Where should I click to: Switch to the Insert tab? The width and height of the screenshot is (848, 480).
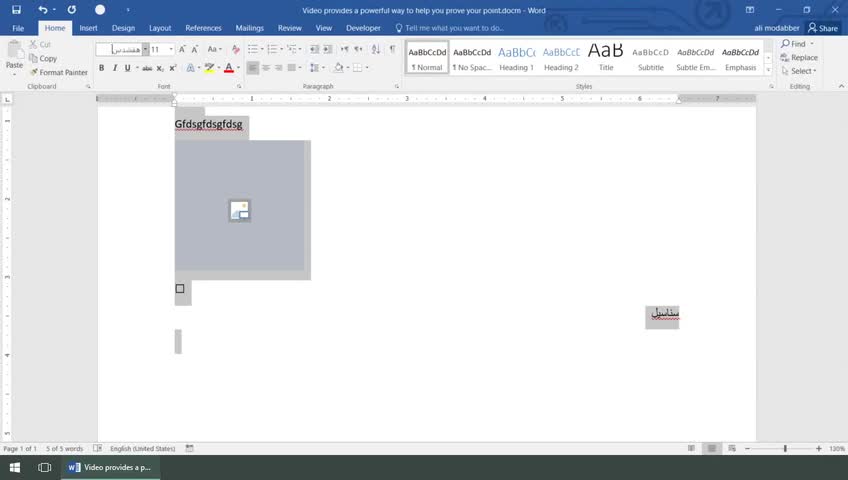[x=88, y=28]
